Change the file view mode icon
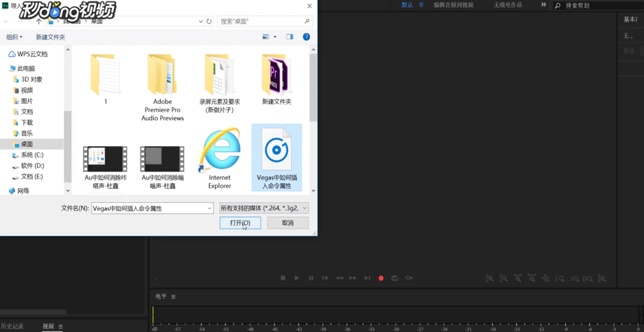 click(x=266, y=37)
